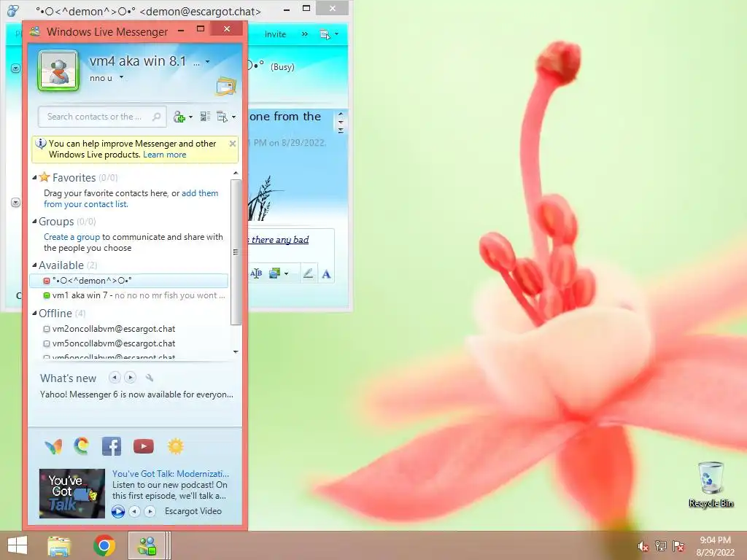
Task: Click the You've Got Talk thumbnail
Action: click(x=72, y=494)
